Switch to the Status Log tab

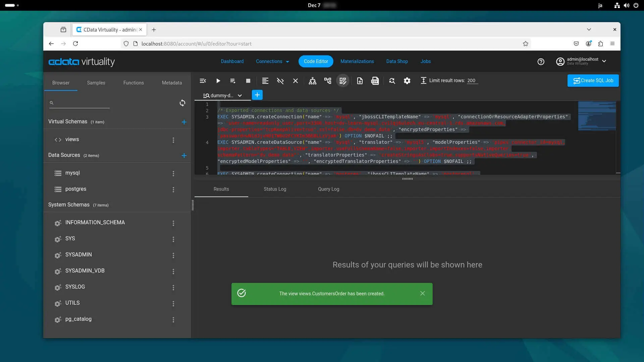click(275, 189)
